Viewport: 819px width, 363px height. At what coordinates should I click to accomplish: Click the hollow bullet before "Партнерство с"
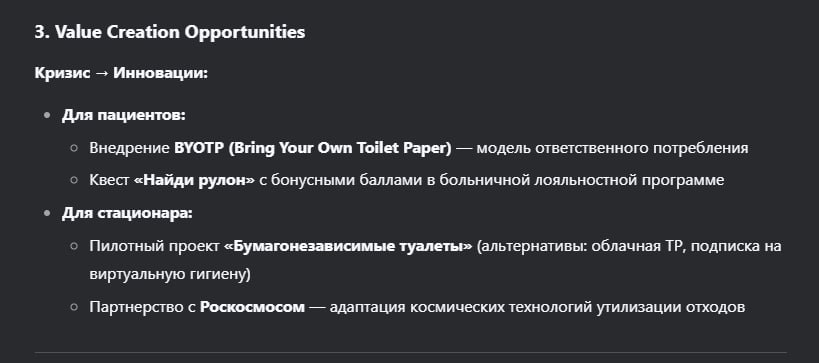click(x=74, y=308)
